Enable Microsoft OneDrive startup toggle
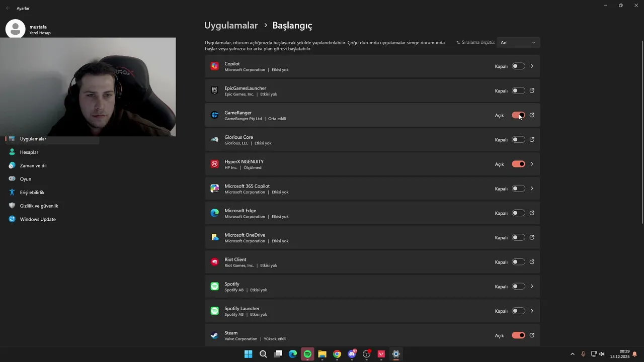Image resolution: width=644 pixels, height=362 pixels. pyautogui.click(x=518, y=237)
